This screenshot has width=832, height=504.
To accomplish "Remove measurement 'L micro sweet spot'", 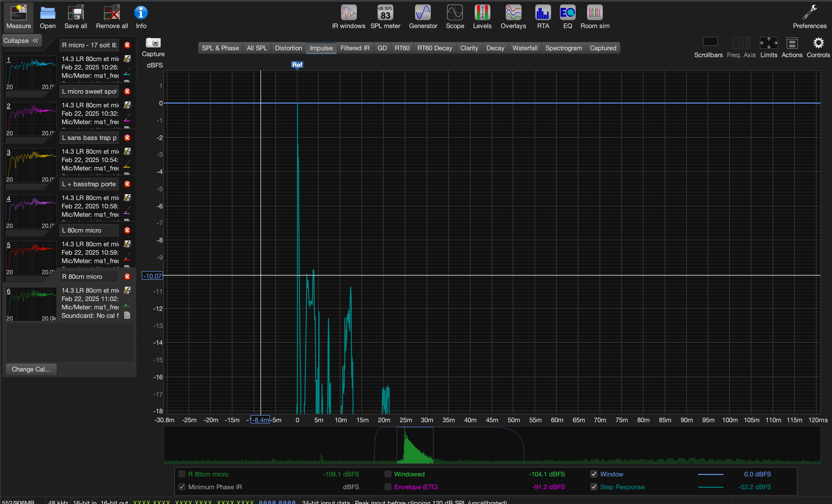I will (x=127, y=91).
